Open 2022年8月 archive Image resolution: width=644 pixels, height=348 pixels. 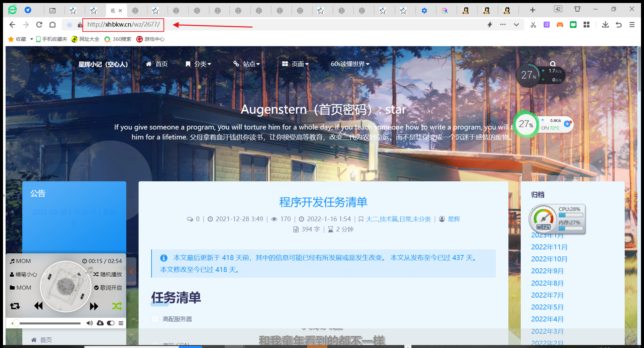pos(547,283)
